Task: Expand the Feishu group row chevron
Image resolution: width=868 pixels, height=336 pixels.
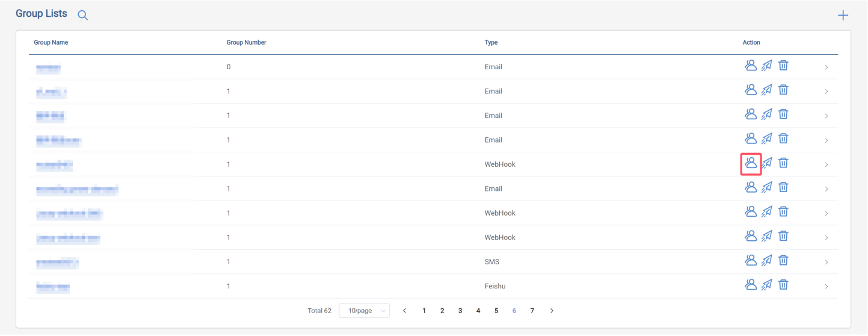Action: coord(826,287)
